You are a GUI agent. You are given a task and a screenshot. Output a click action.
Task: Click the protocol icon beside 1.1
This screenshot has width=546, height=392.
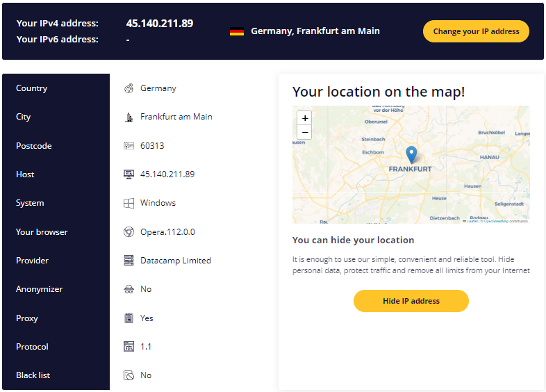click(129, 346)
